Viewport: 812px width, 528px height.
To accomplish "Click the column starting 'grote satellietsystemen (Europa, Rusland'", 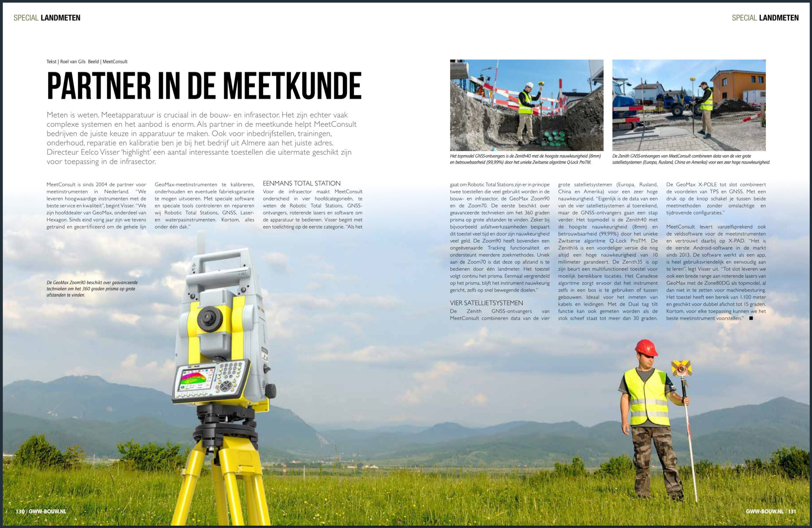I will (608, 251).
